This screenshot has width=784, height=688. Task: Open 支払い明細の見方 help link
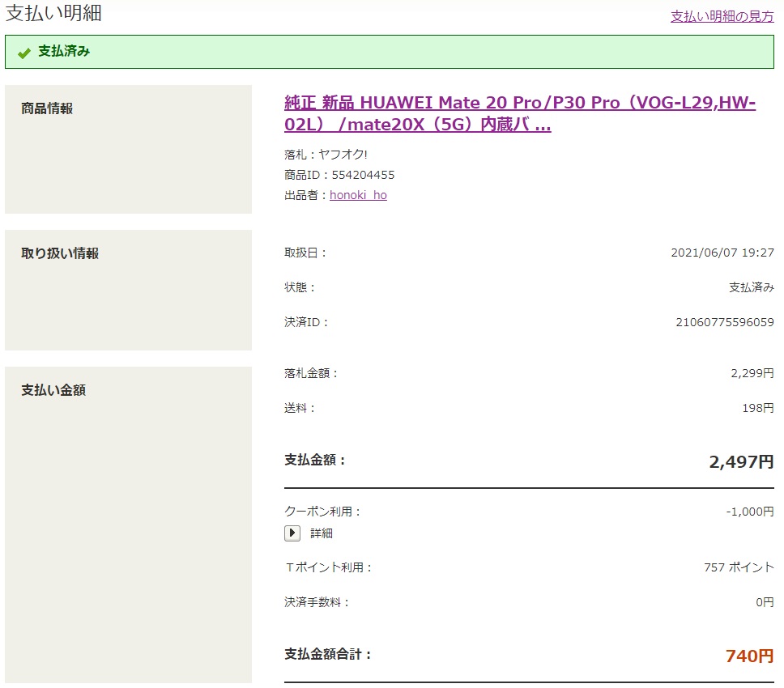point(722,16)
